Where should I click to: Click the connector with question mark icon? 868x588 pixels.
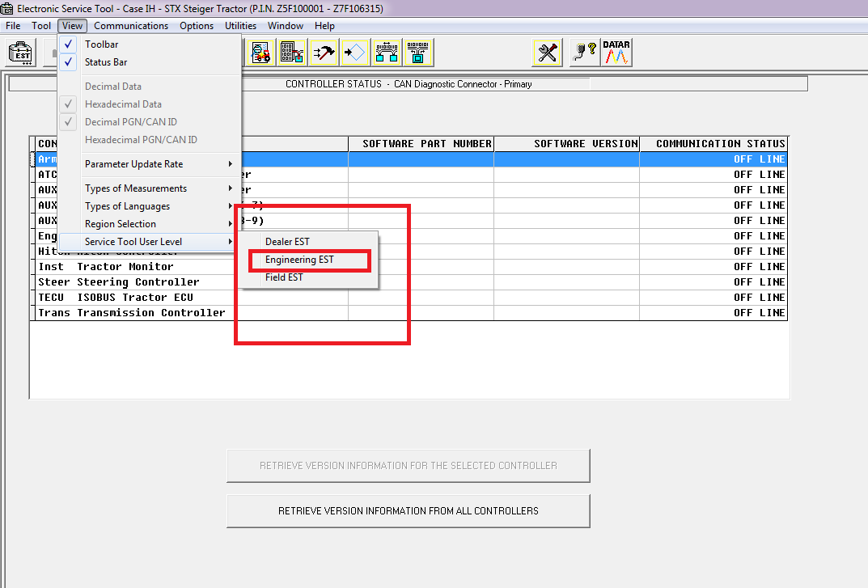585,53
